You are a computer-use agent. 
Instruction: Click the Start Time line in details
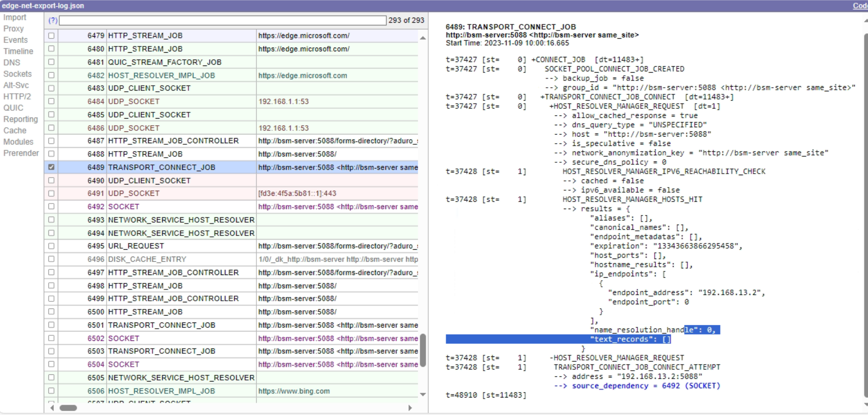click(507, 43)
